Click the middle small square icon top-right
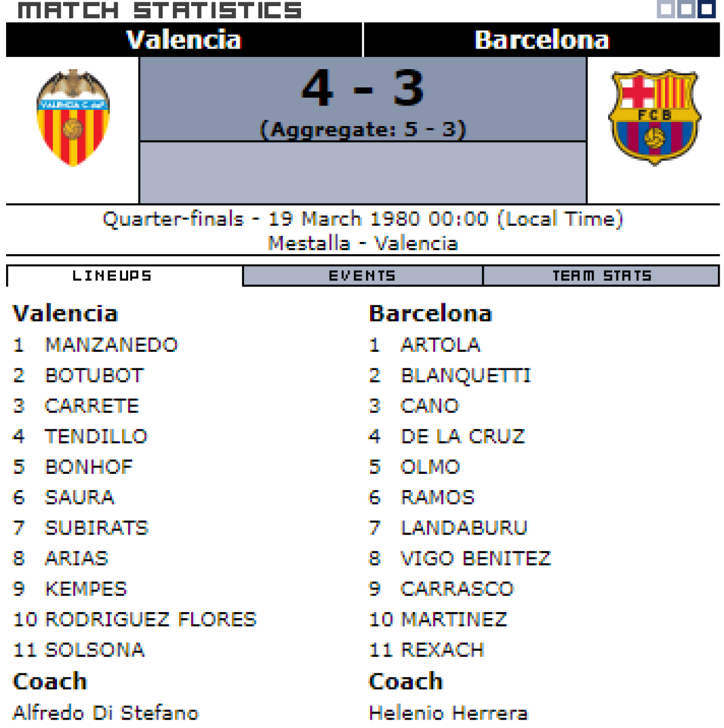 [686, 9]
